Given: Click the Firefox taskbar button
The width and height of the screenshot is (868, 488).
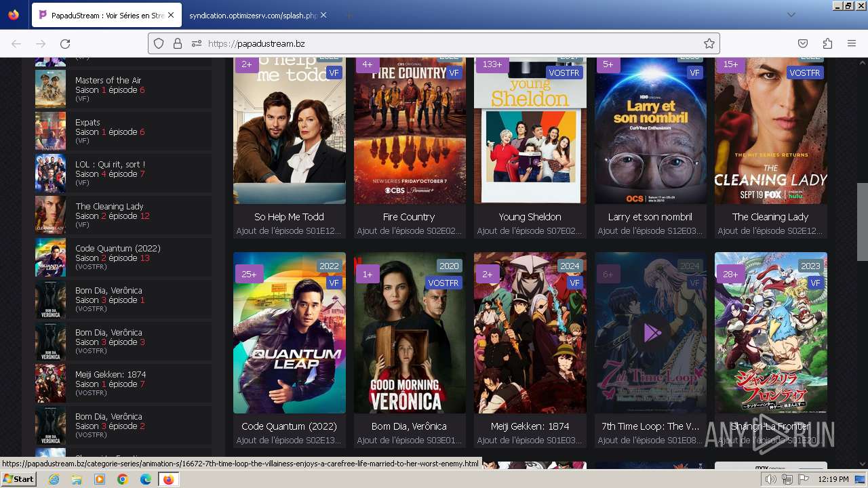Looking at the screenshot, I should pos(168,479).
